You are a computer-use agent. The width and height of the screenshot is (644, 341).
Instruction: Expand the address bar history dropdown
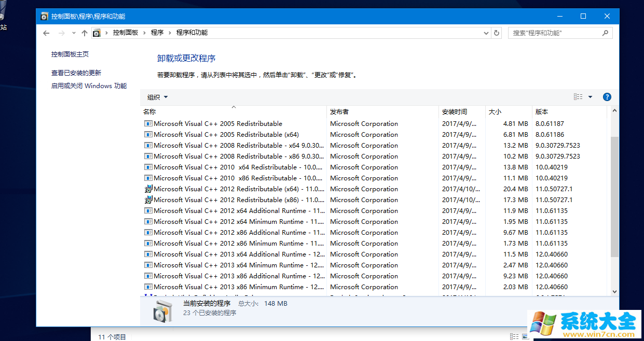point(486,33)
